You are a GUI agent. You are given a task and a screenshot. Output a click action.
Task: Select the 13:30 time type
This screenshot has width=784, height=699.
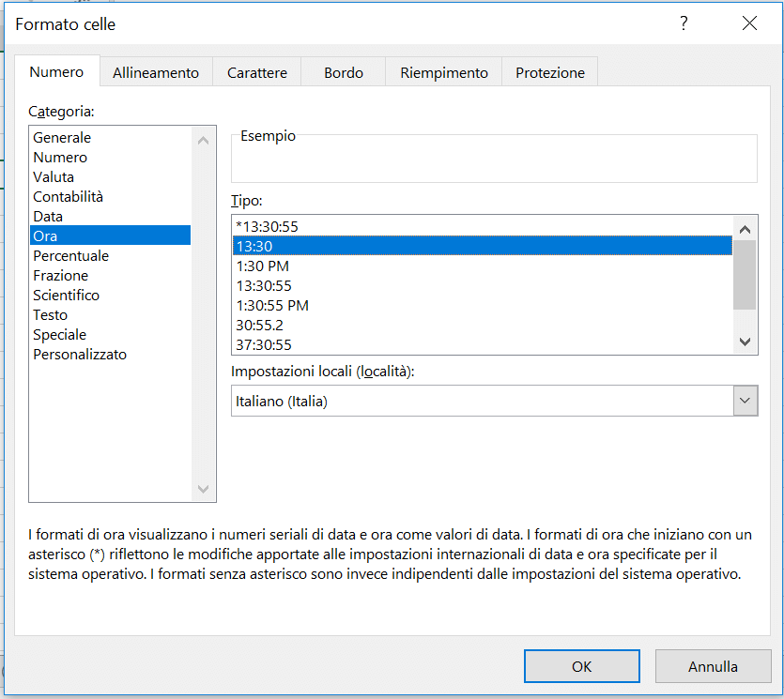coord(483,247)
